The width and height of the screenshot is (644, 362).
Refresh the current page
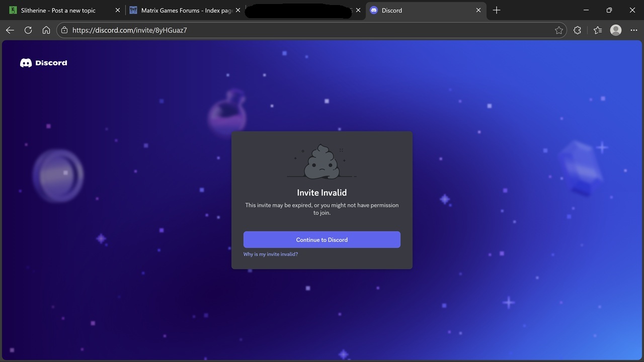pyautogui.click(x=28, y=30)
